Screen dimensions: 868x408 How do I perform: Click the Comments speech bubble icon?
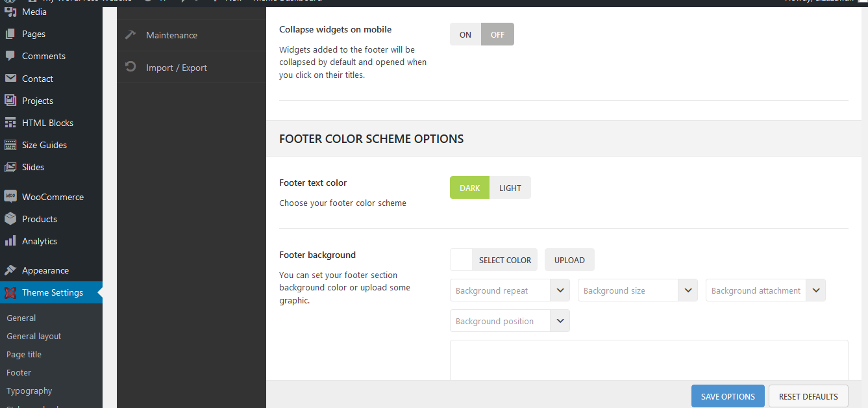(10, 56)
